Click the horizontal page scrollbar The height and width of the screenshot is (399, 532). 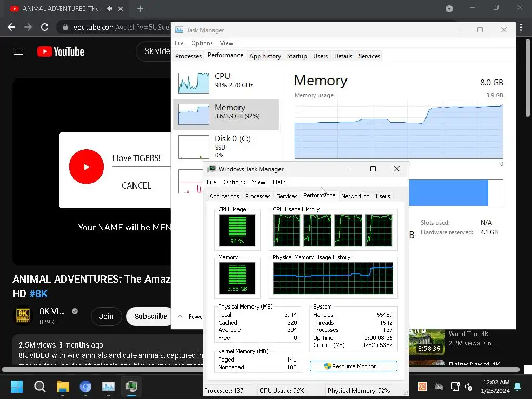(261, 369)
